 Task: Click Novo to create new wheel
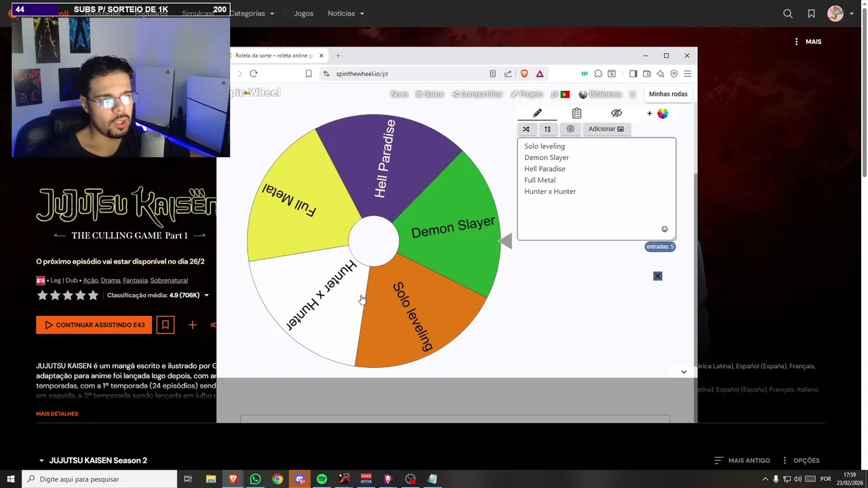click(x=399, y=94)
